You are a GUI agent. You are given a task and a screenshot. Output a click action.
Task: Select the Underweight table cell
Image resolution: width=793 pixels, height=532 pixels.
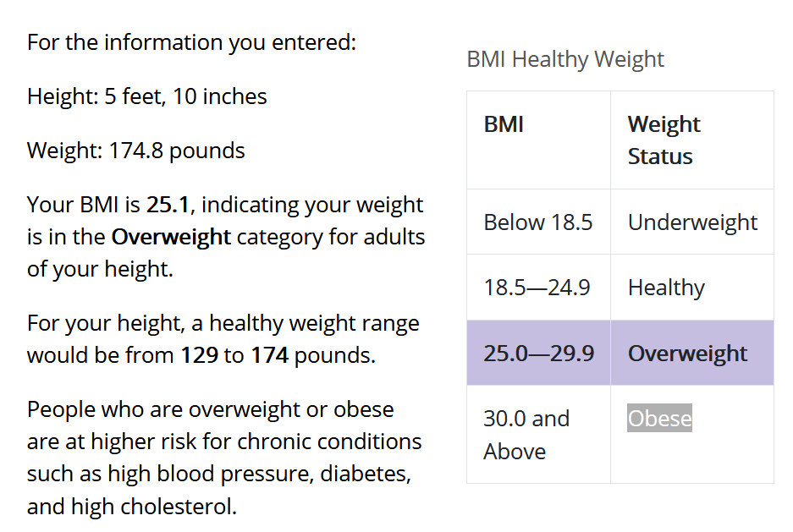point(692,222)
